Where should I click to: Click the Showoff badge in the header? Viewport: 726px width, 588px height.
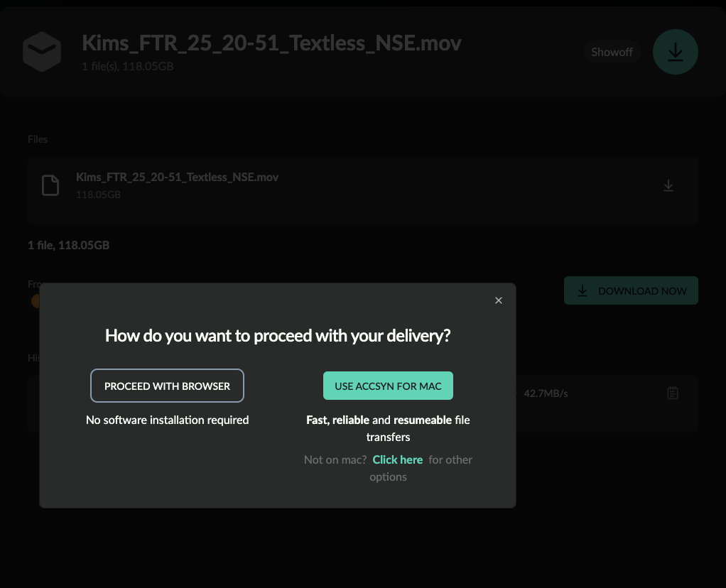612,52
